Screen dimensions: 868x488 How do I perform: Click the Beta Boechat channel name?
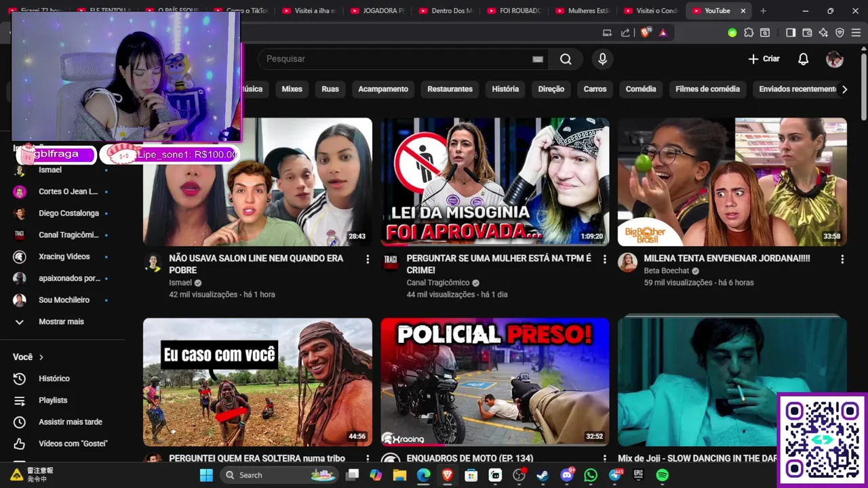(666, 270)
